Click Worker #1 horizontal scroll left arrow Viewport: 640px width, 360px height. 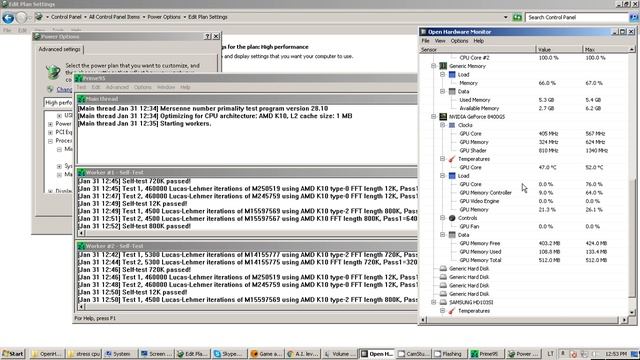click(x=81, y=233)
